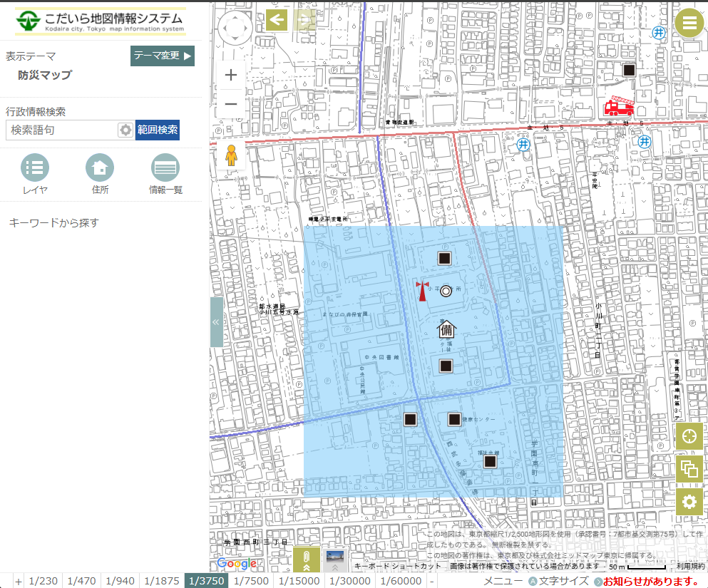
Task: Select the 1/7500 scale tab
Action: [251, 581]
